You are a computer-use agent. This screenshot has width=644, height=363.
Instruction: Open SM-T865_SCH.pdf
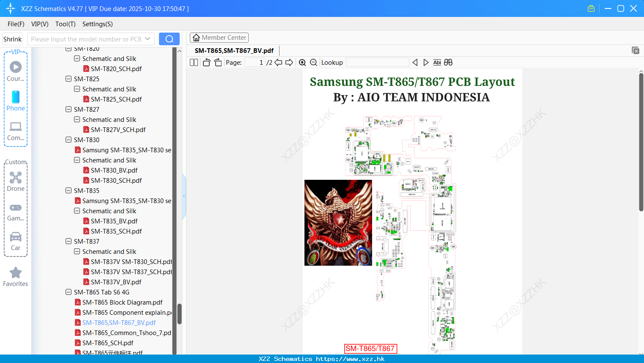point(108,343)
